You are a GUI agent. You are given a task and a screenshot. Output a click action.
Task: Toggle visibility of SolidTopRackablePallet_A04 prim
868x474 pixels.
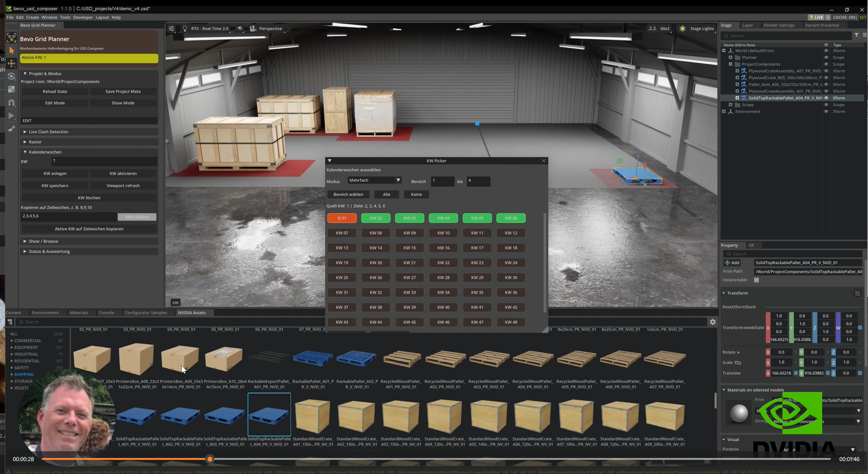(x=826, y=98)
